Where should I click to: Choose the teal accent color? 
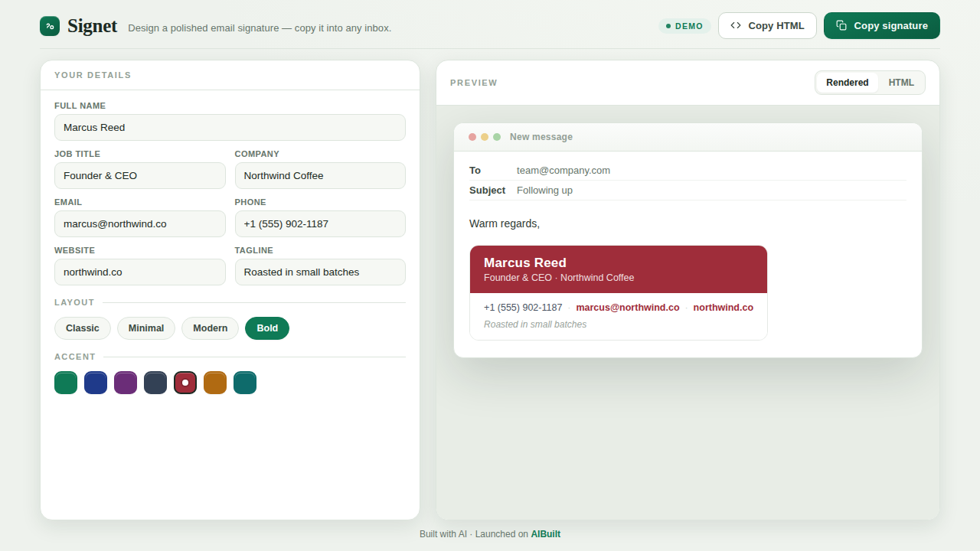pyautogui.click(x=245, y=383)
